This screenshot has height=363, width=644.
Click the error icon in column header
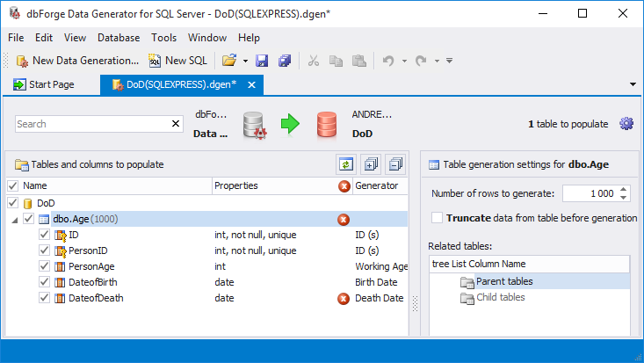pos(344,186)
